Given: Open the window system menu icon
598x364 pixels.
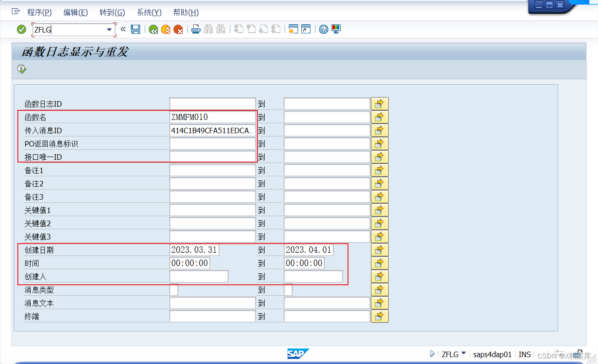Looking at the screenshot, I should tap(16, 12).
